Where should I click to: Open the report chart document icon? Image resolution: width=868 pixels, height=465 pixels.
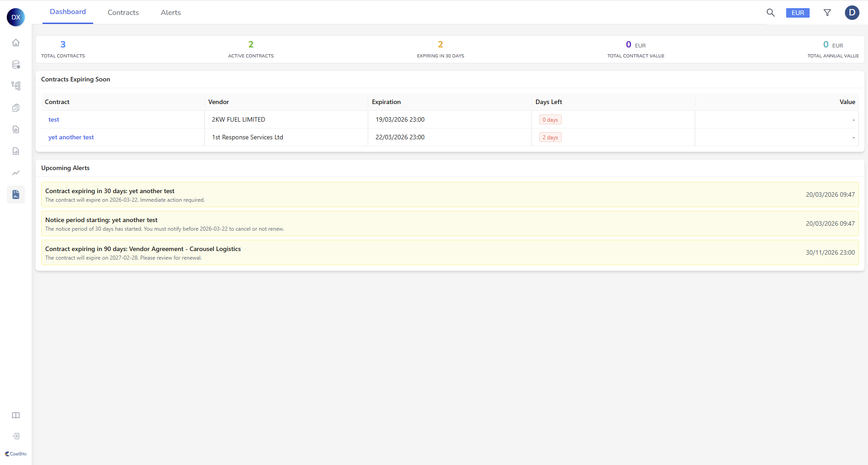point(16,151)
